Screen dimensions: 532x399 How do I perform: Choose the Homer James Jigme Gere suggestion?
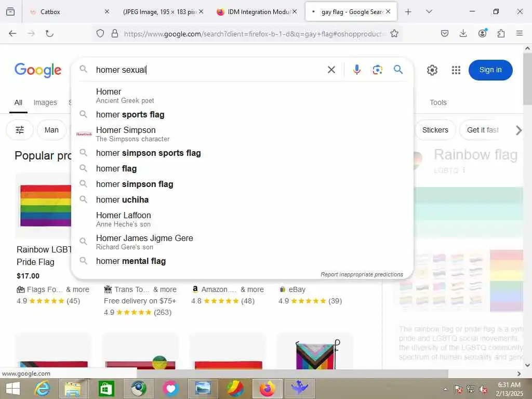pos(242,242)
